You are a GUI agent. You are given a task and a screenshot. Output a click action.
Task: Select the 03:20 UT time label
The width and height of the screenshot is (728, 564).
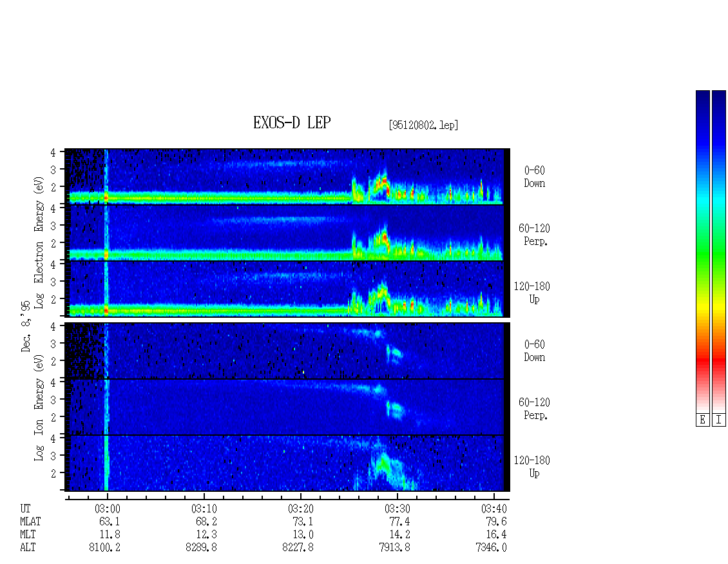[x=300, y=509]
